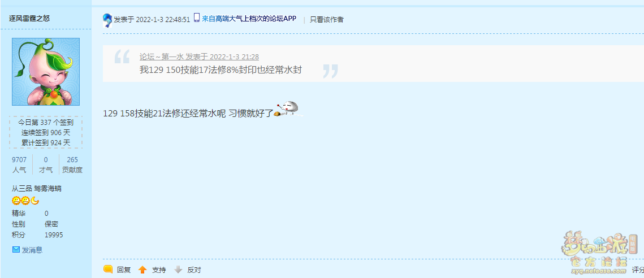
Task: Click the blue dolphin post icon
Action: tap(107, 20)
